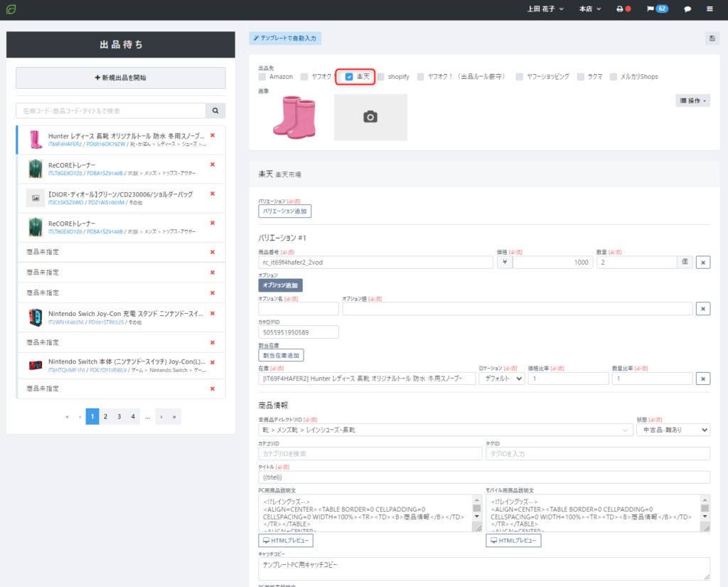Click 割当在庫追加 button
Image resolution: width=728 pixels, height=587 pixels.
click(x=281, y=356)
